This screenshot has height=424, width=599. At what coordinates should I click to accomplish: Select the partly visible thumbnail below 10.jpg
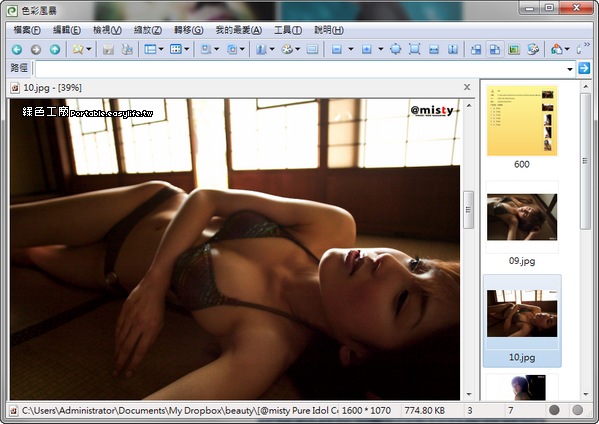[x=522, y=387]
